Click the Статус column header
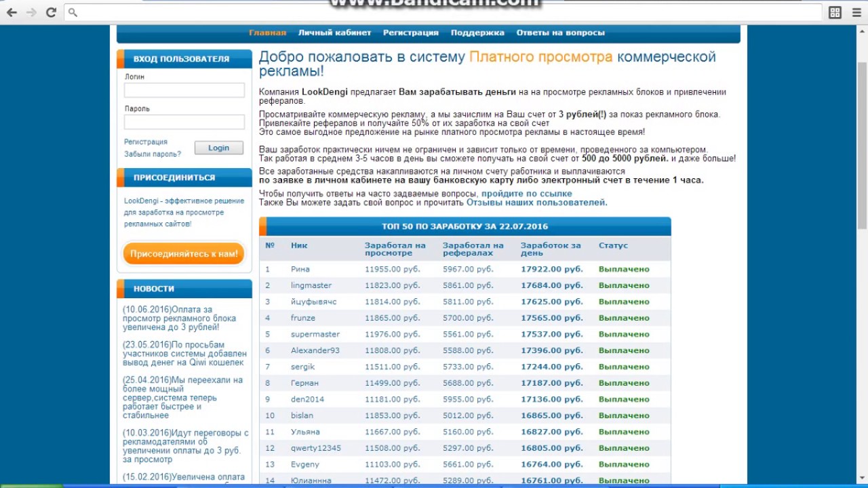This screenshot has width=868, height=488. pyautogui.click(x=613, y=245)
